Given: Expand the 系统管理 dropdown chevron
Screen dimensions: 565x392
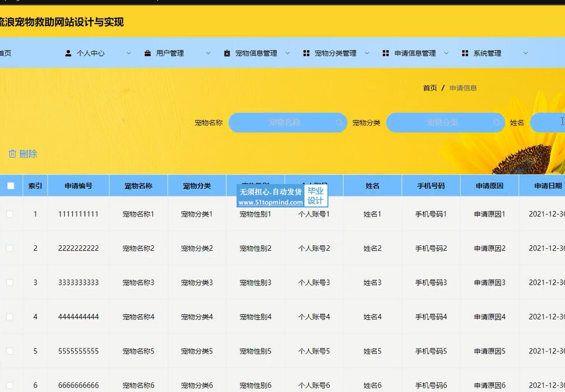Looking at the screenshot, I should [526, 53].
